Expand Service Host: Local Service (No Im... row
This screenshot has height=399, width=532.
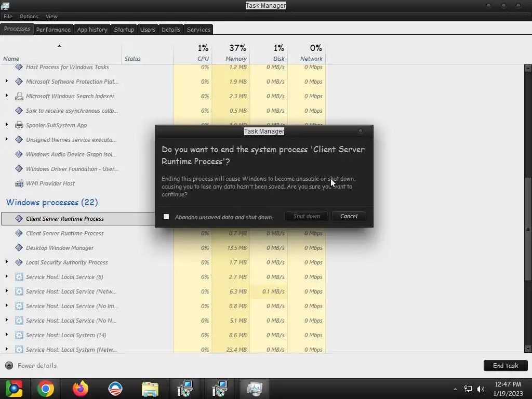click(x=6, y=305)
